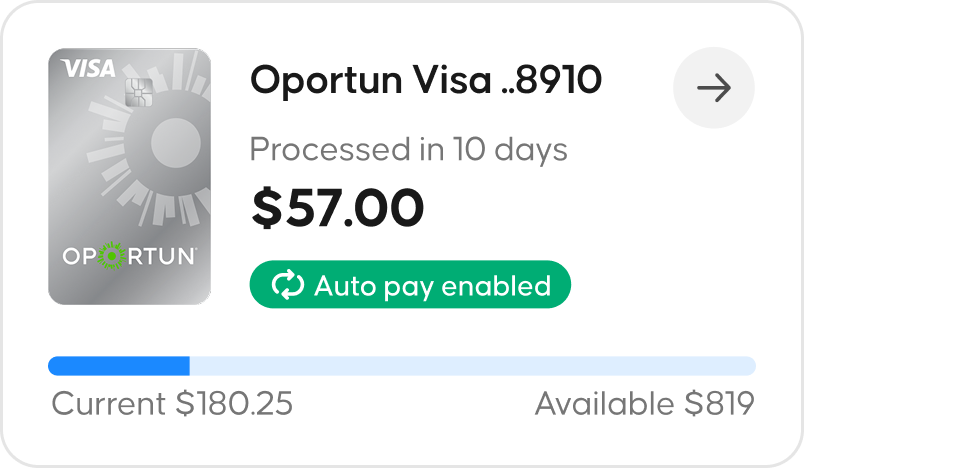Click the word "Available" below the bar
Viewport: 958px width, 468px height.
click(605, 404)
